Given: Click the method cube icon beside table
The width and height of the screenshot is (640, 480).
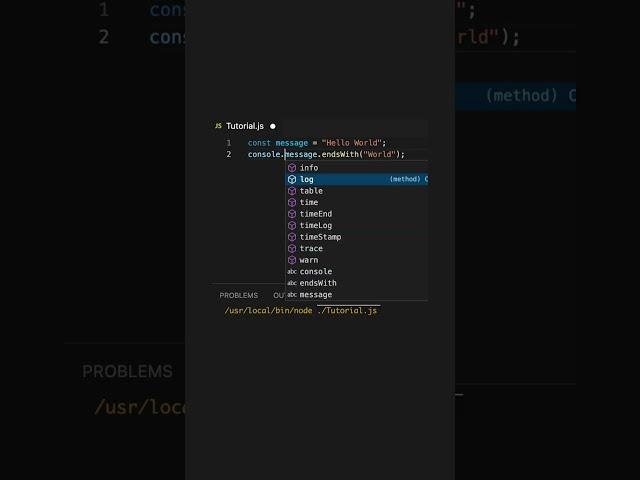Looking at the screenshot, I should tap(292, 191).
